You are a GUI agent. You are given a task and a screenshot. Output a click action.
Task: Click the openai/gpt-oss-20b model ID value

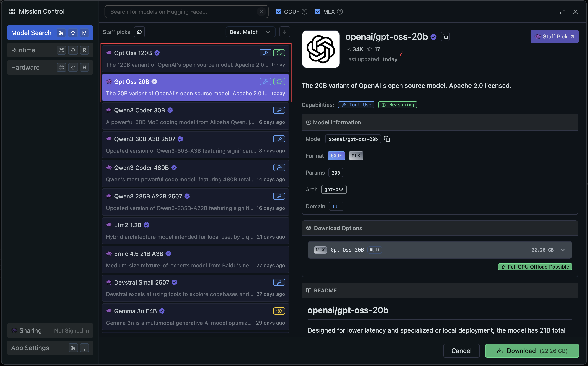(353, 139)
